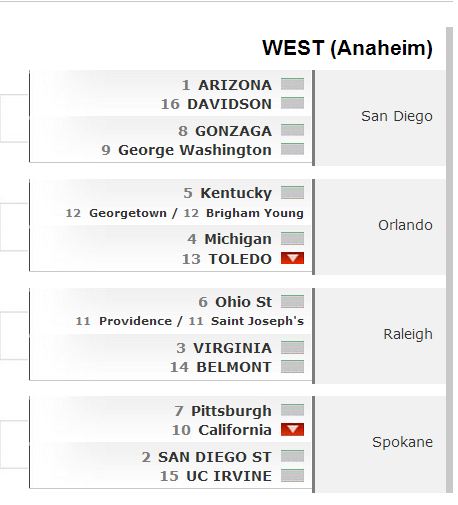Click gray indicator beside Michigan
The height and width of the screenshot is (505, 458).
tap(292, 238)
